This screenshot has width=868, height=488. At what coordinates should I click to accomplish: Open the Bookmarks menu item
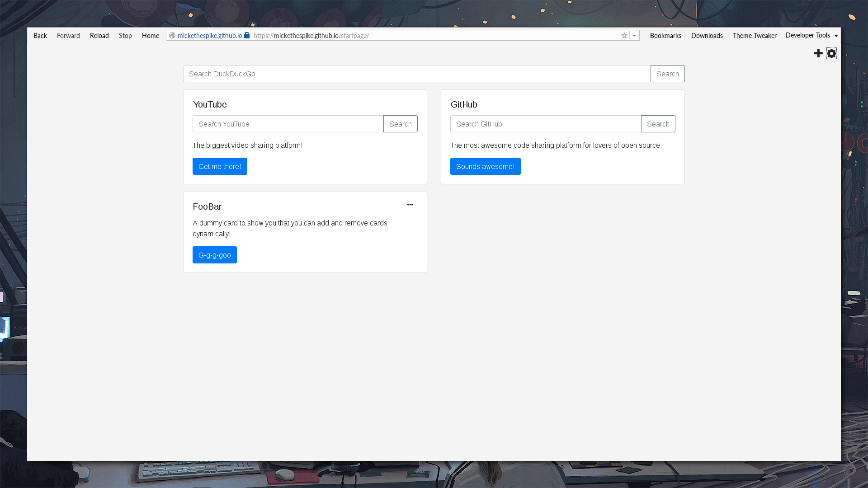[x=665, y=36]
